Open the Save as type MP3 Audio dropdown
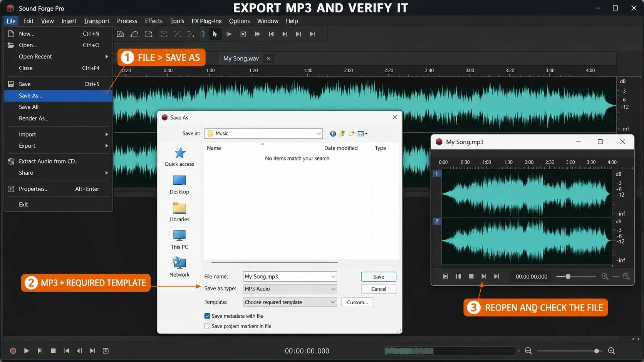Image resolution: width=644 pixels, height=362 pixels. point(290,289)
